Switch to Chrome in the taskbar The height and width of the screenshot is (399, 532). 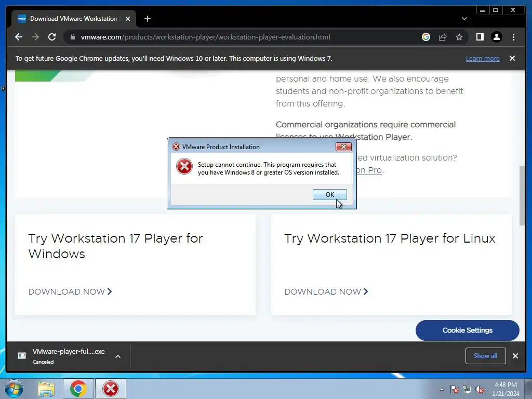pyautogui.click(x=78, y=389)
